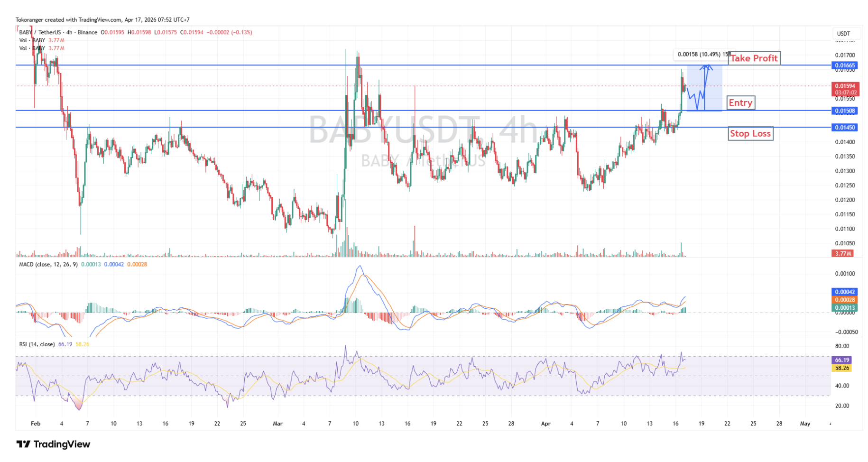868x462 pixels.
Task: Click the 0.01508 price line label
Action: [844, 111]
